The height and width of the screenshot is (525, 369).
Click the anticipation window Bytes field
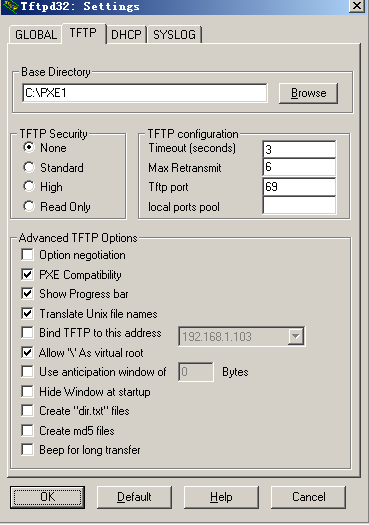(x=196, y=372)
